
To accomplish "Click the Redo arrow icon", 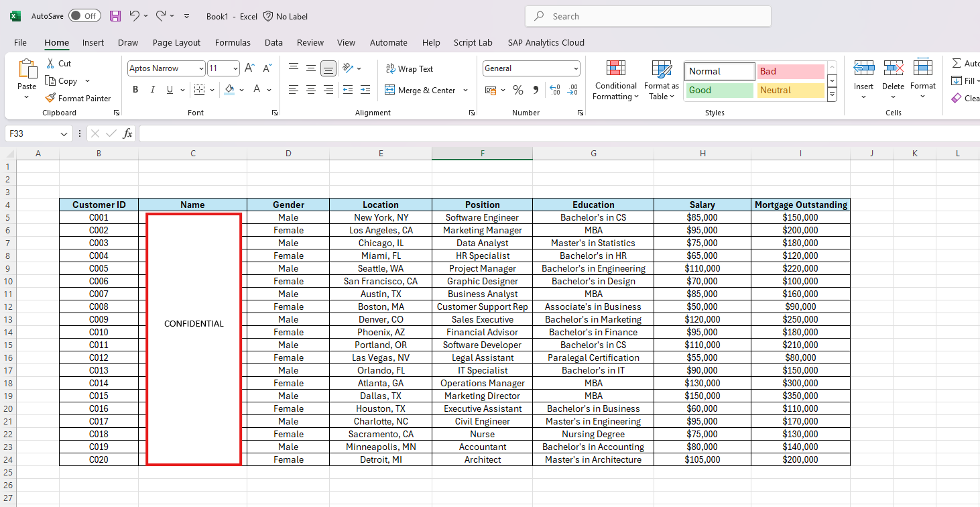I will pos(161,16).
